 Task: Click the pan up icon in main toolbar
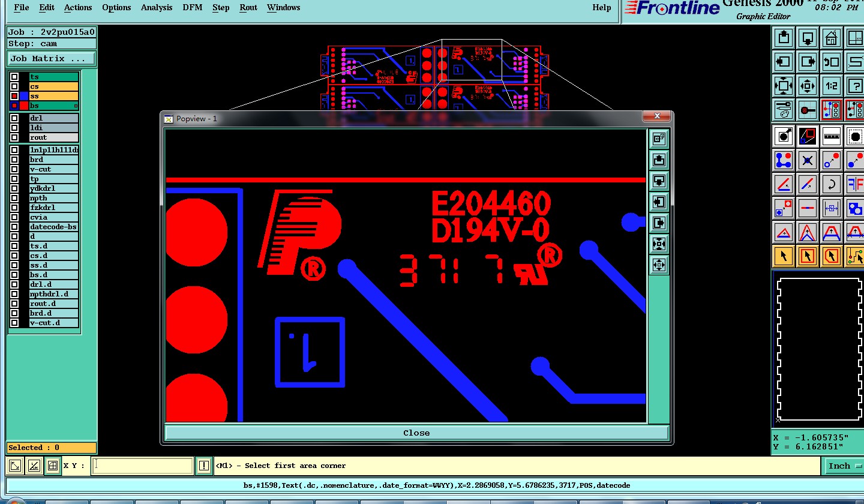pos(784,38)
